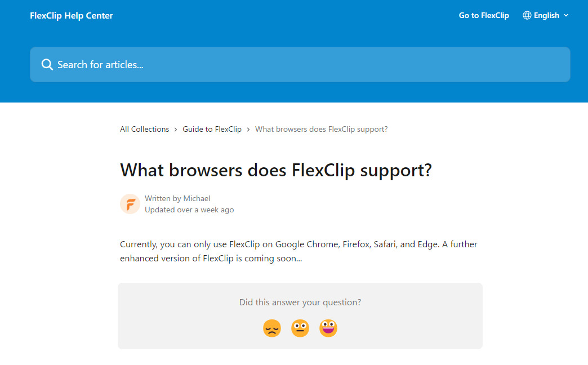This screenshot has width=588, height=365.
Task: Open the language selector chevron
Action: pos(566,16)
